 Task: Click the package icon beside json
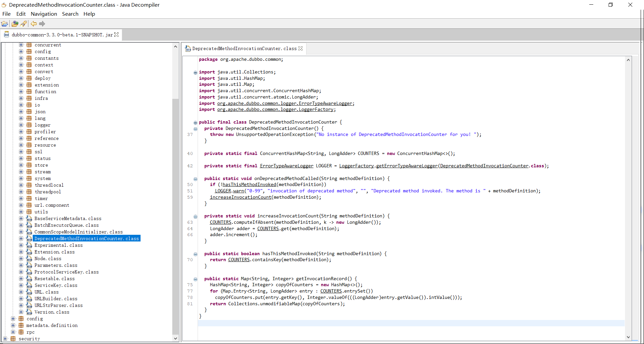[x=29, y=112]
